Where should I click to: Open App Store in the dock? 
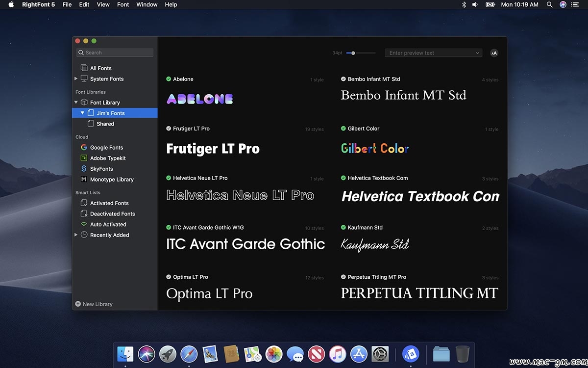click(359, 354)
